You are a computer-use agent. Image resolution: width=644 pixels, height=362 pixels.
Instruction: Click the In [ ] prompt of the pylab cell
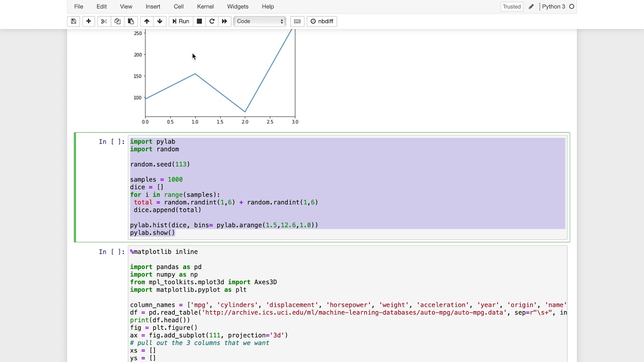112,142
